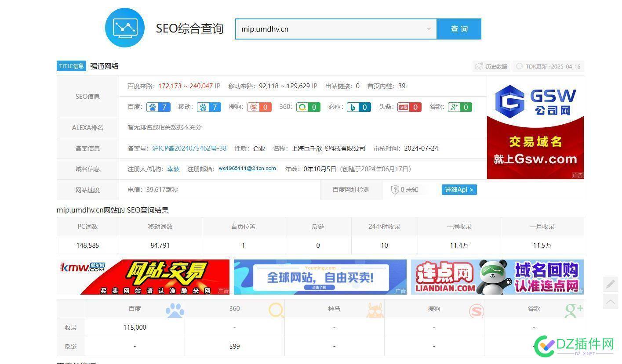Click the 审核时间 date 2024-07-24
This screenshot has width=622, height=364.
click(x=421, y=148)
